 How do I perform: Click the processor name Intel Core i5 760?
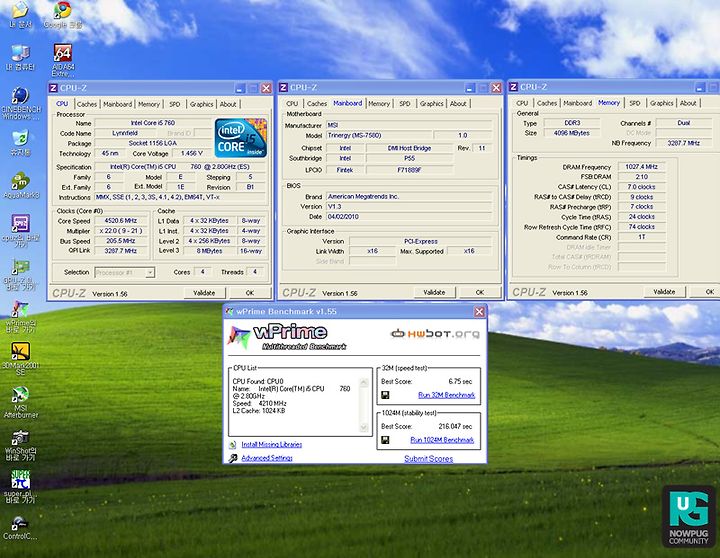[153, 123]
